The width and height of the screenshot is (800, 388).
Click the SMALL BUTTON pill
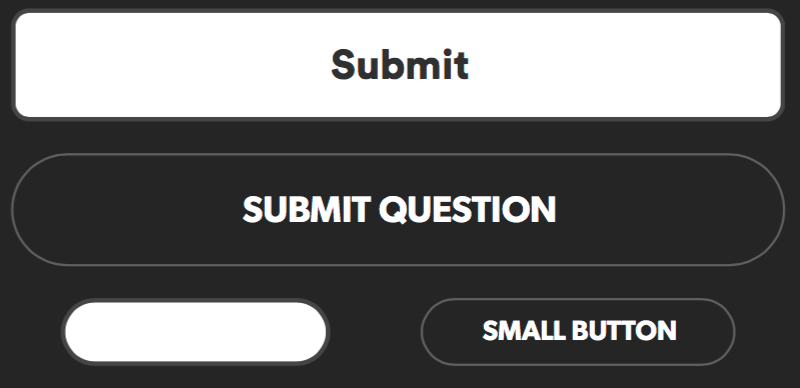point(578,332)
